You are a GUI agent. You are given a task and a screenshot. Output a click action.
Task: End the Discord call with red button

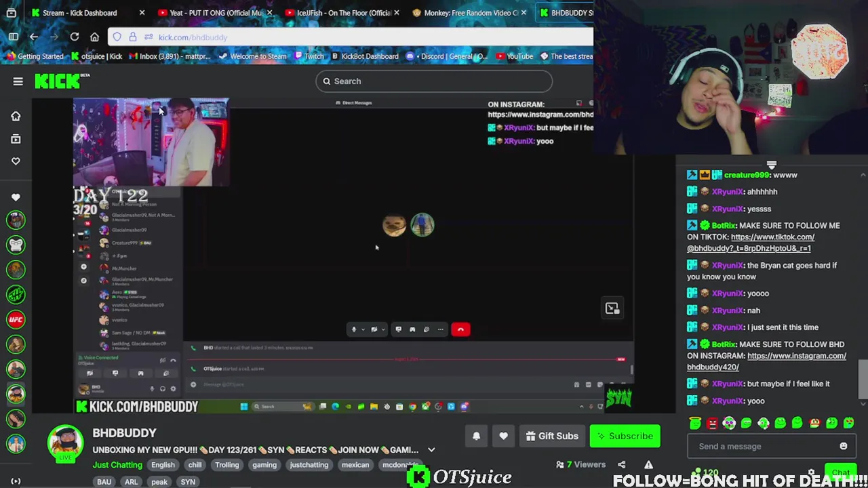[460, 329]
